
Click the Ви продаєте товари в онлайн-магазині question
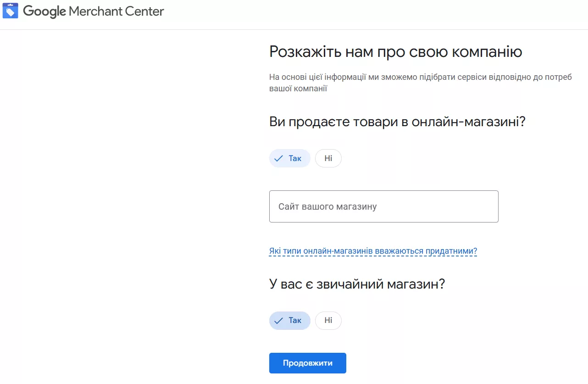(397, 122)
